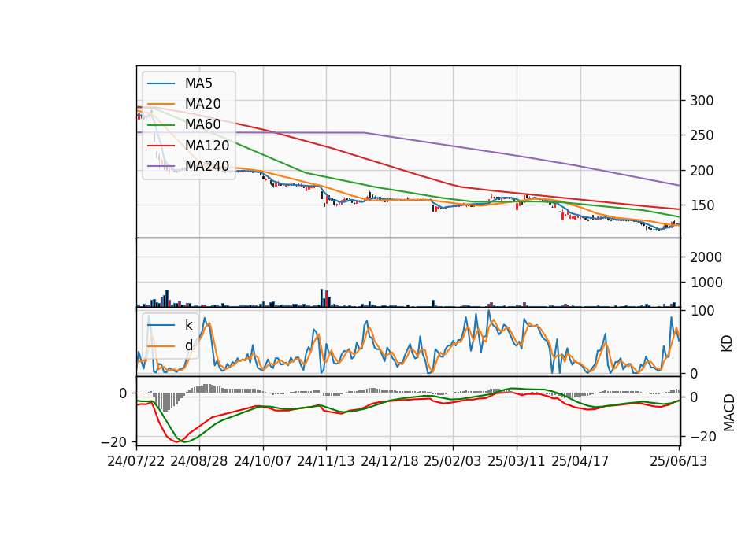Click the MACD axis title
Viewport: 756px width, 543px height.
pyautogui.click(x=729, y=412)
